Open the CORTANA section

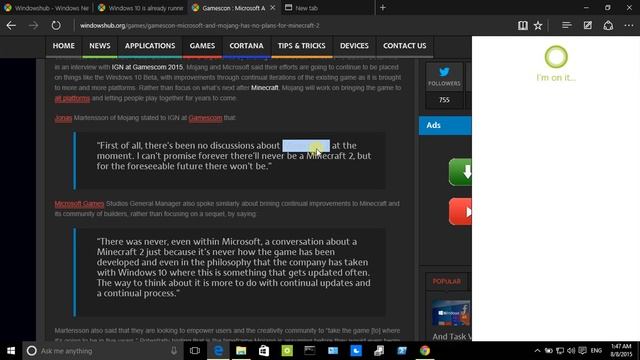coord(246,46)
